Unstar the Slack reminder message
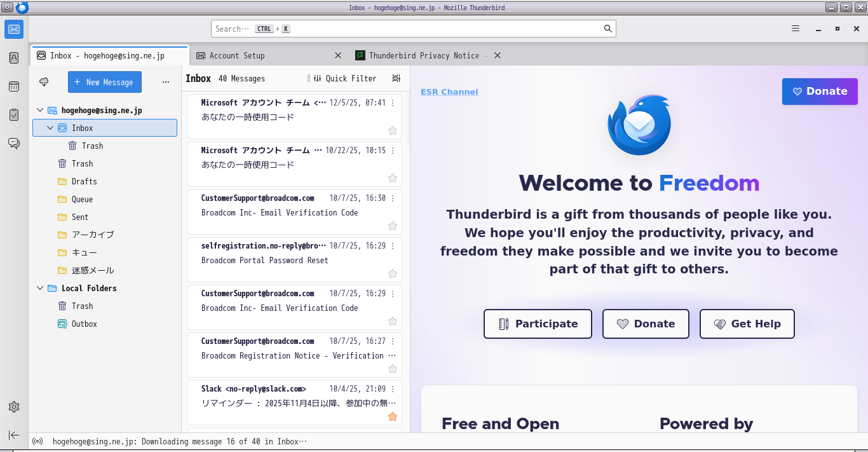 point(393,416)
